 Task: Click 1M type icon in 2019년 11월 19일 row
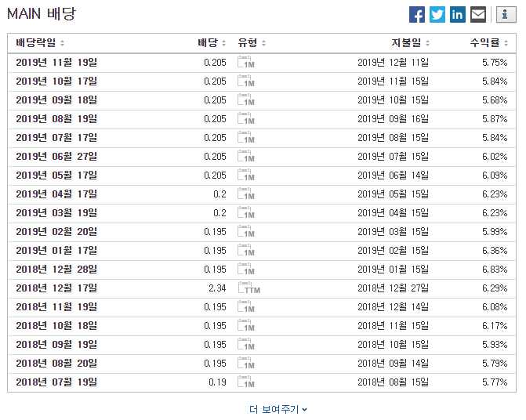coord(246,63)
